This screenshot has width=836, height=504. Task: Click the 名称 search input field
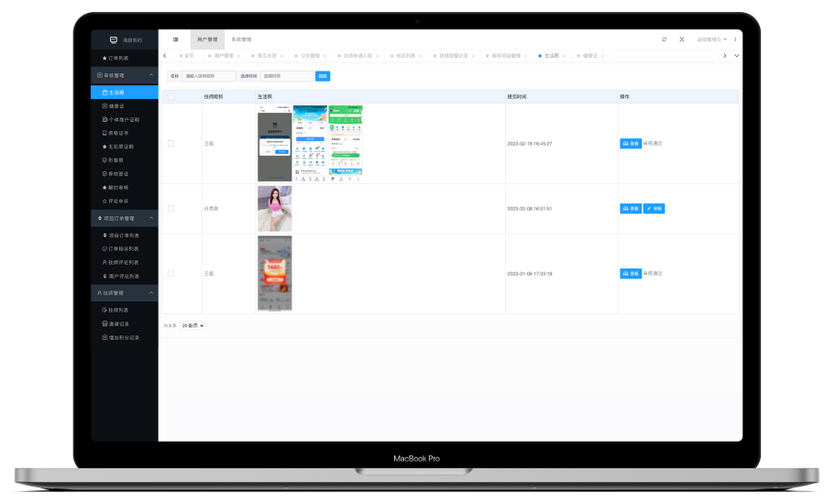coord(208,76)
